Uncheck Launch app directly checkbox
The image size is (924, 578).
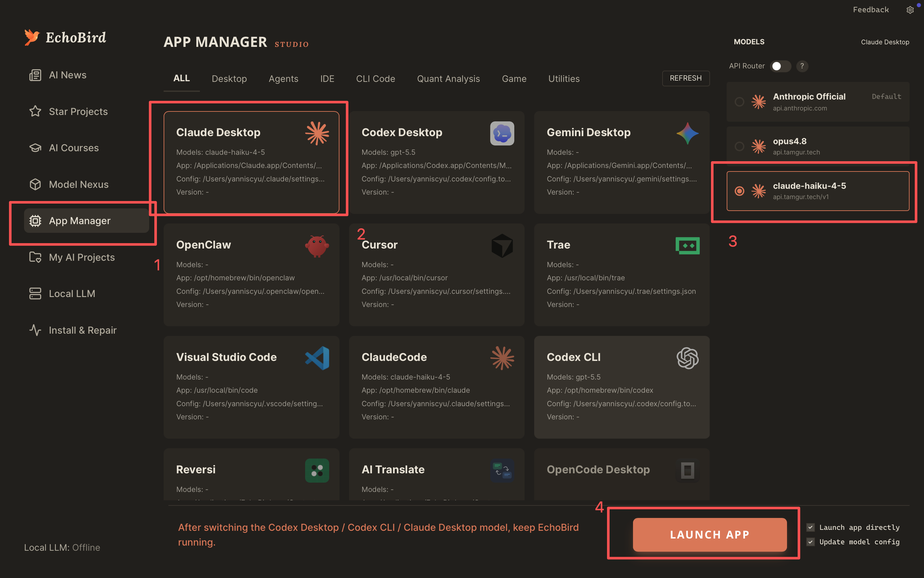(x=811, y=528)
